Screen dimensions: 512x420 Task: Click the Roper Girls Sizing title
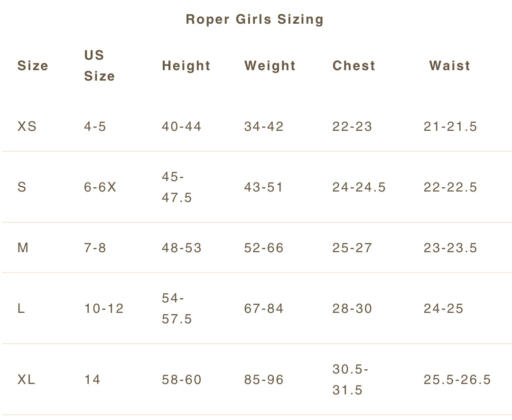255,19
